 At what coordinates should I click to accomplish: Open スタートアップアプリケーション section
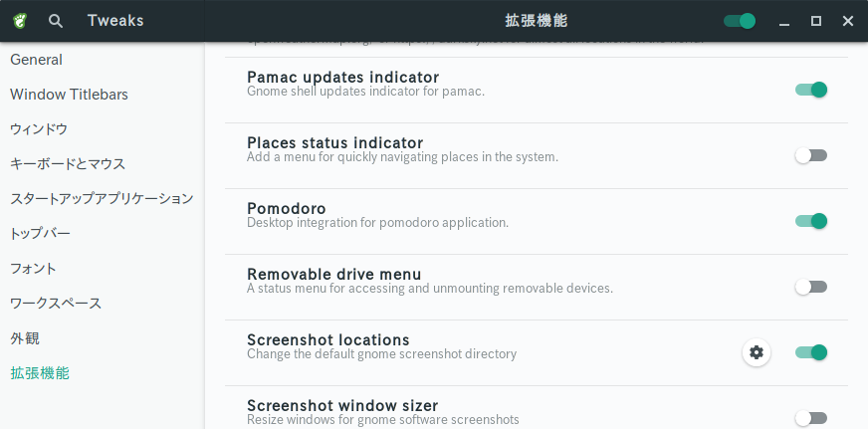tap(103, 199)
